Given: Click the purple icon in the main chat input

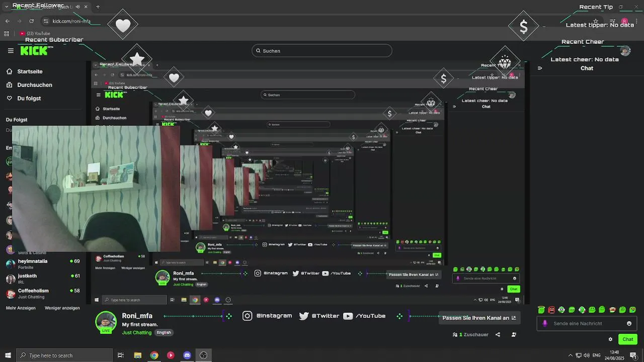Looking at the screenshot, I should point(544,323).
